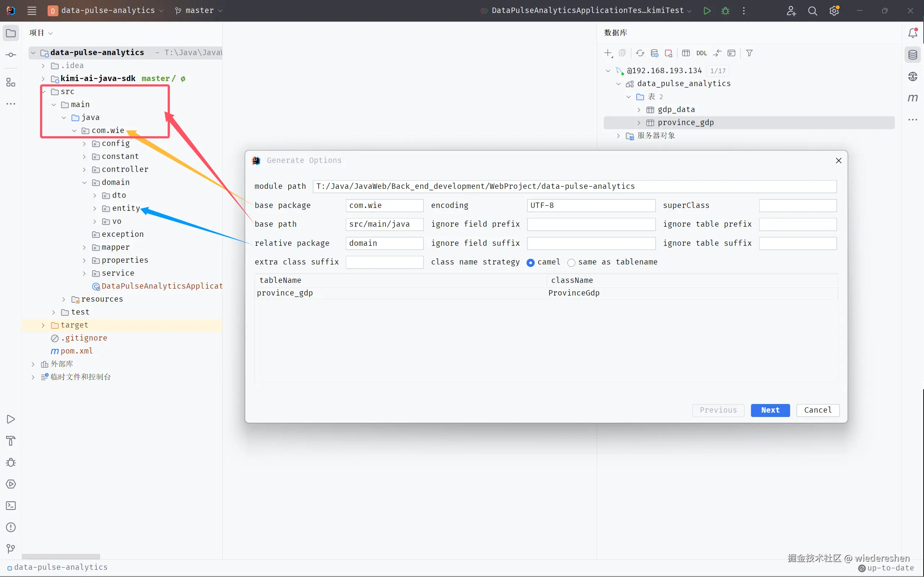The width and height of the screenshot is (924, 577).
Task: Open the master branch dropdown
Action: pyautogui.click(x=199, y=11)
